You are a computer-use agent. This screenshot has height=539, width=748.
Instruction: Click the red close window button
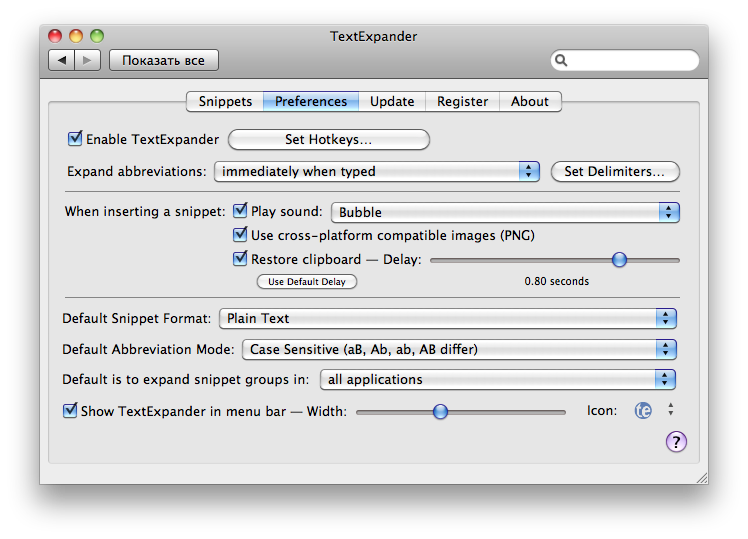[x=55, y=36]
